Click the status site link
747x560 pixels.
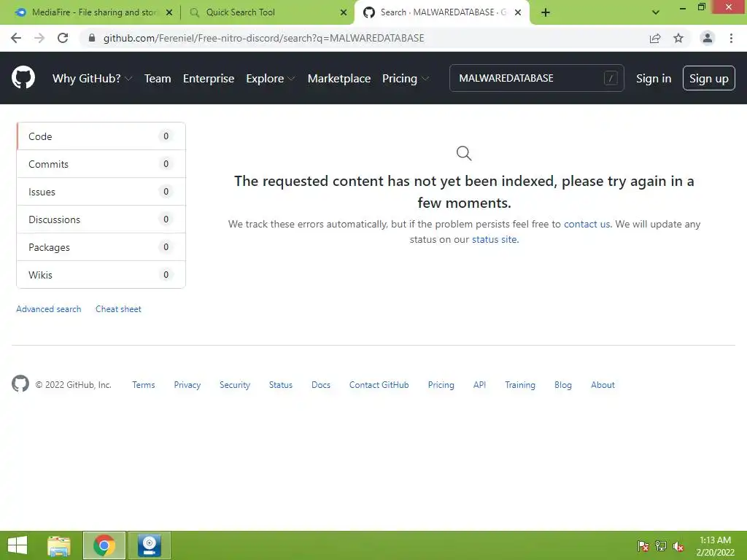[495, 239]
